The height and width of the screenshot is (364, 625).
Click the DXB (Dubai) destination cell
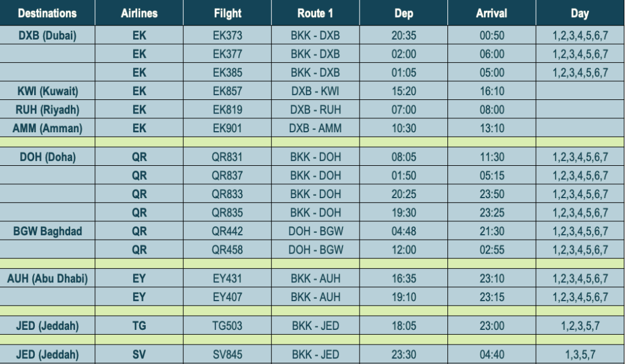click(47, 35)
